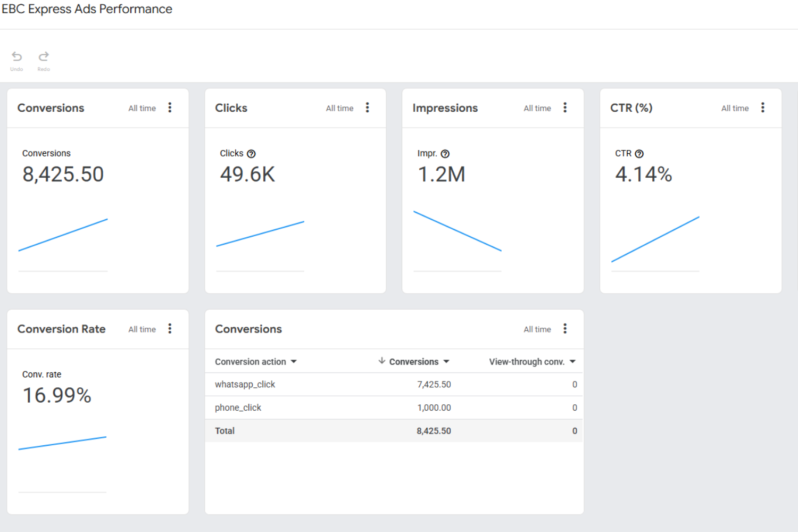Change the All time range on CTR (%) card

click(x=735, y=108)
